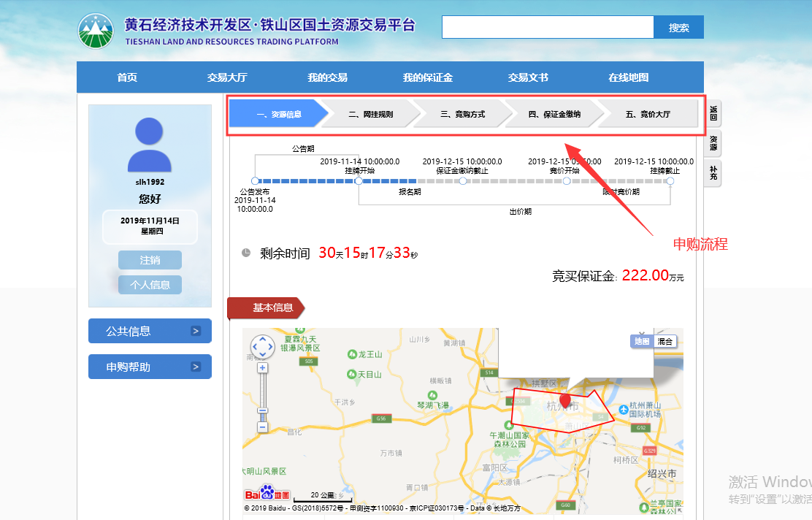812x520 pixels.
Task: Click the Tieshan platform logo
Action: pos(98,31)
